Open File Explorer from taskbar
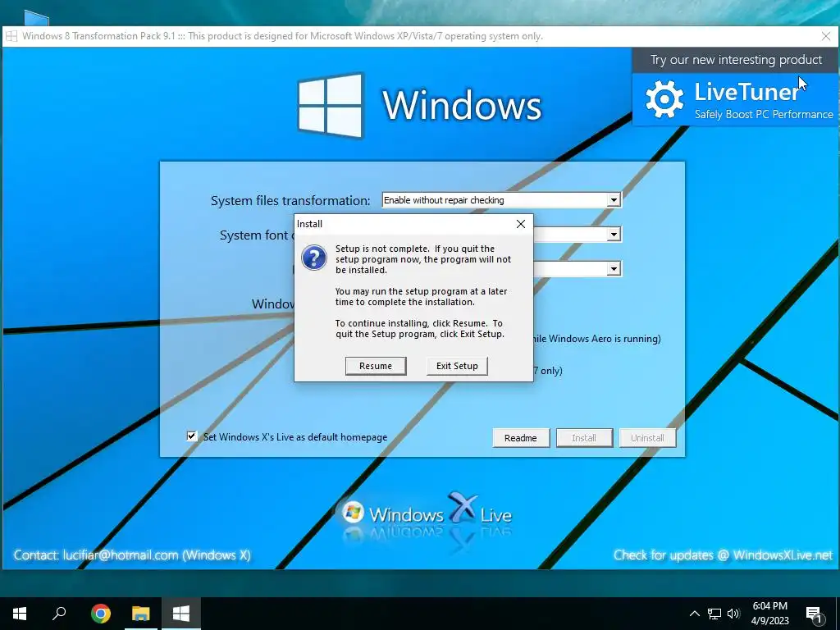The image size is (840, 630). coord(141,614)
